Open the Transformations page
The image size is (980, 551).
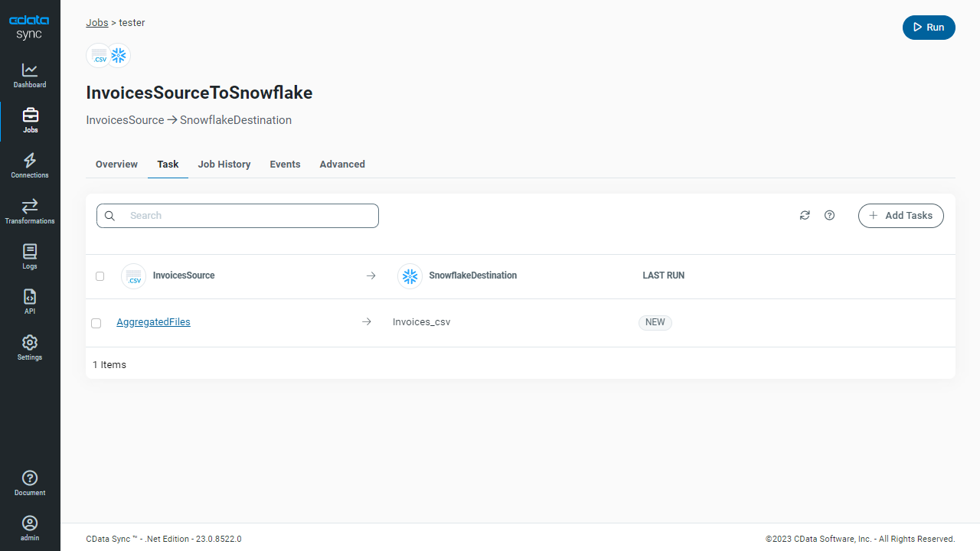pos(30,211)
